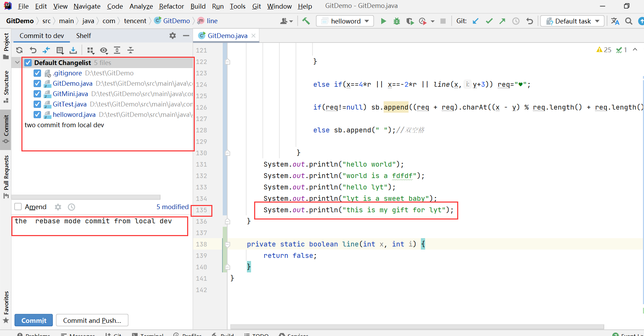Click the Show Diff icon in commit toolbar
The image size is (644, 336).
click(46, 50)
